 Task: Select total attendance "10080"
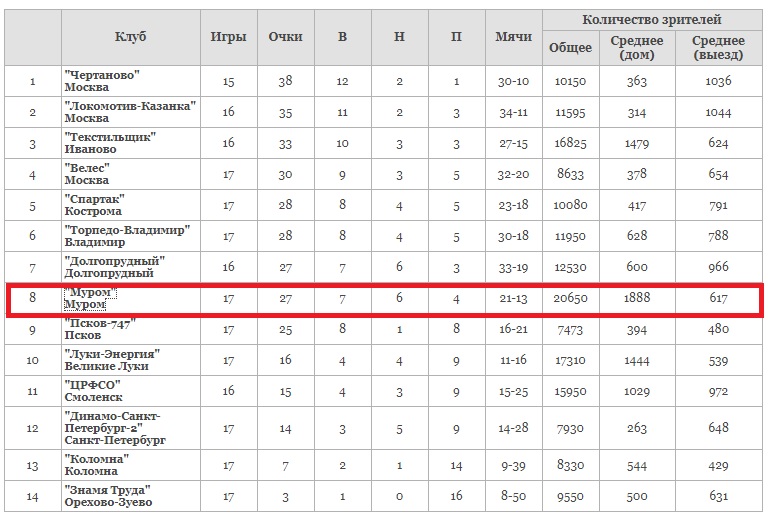(571, 205)
